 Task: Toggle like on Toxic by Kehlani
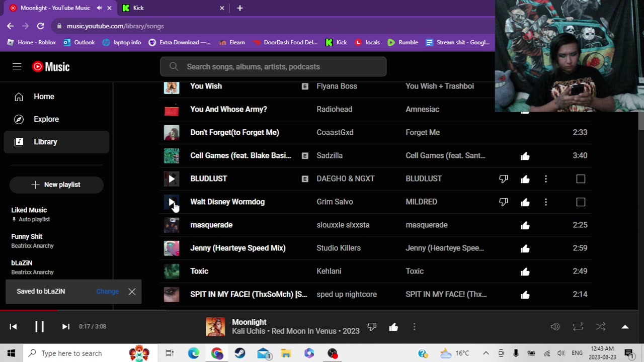(x=525, y=271)
